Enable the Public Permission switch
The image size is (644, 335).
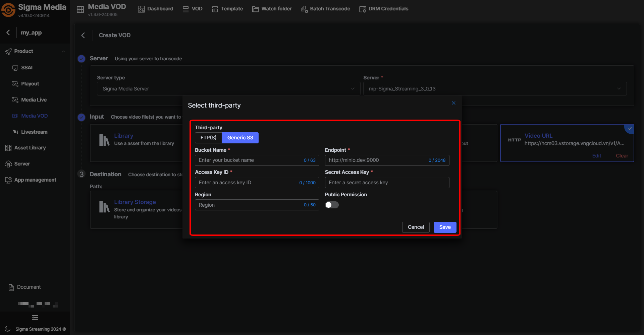[332, 205]
